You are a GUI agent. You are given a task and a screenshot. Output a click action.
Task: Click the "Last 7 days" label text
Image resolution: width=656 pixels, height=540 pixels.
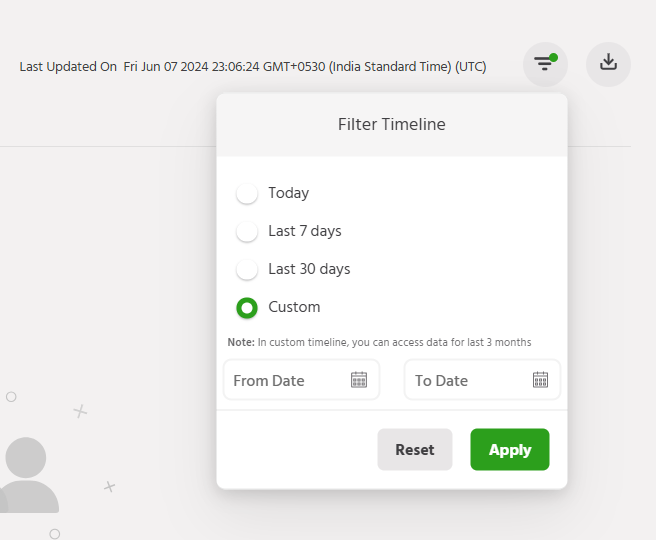tap(305, 231)
